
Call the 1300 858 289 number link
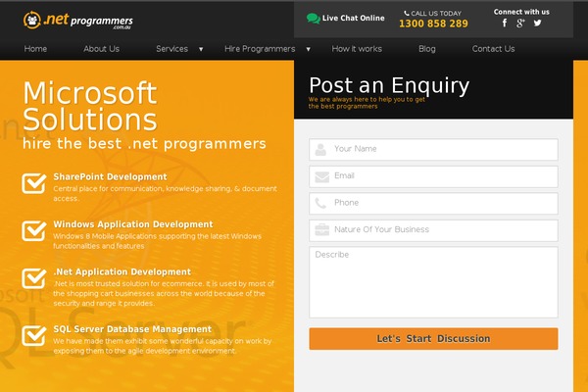click(433, 24)
